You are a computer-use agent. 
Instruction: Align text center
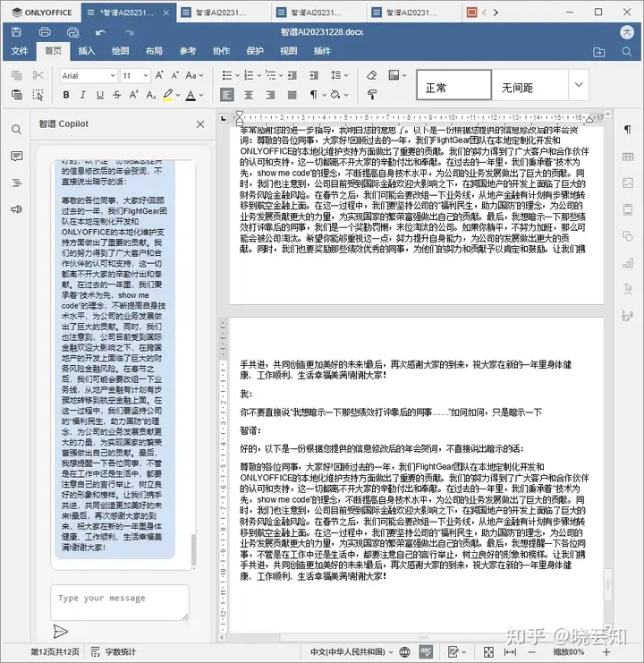click(249, 95)
